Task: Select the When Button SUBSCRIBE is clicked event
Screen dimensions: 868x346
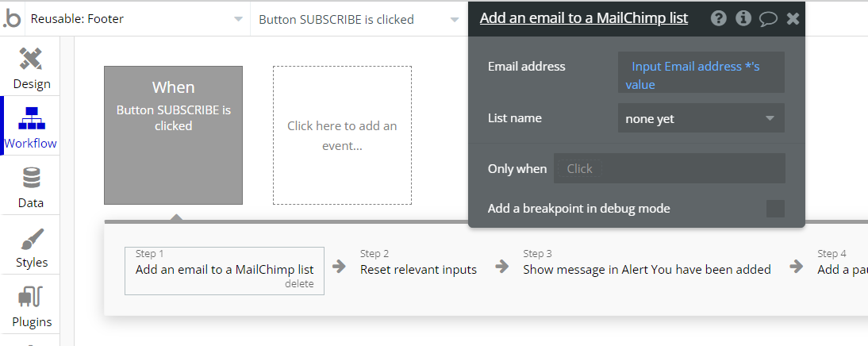Action: pyautogui.click(x=173, y=135)
